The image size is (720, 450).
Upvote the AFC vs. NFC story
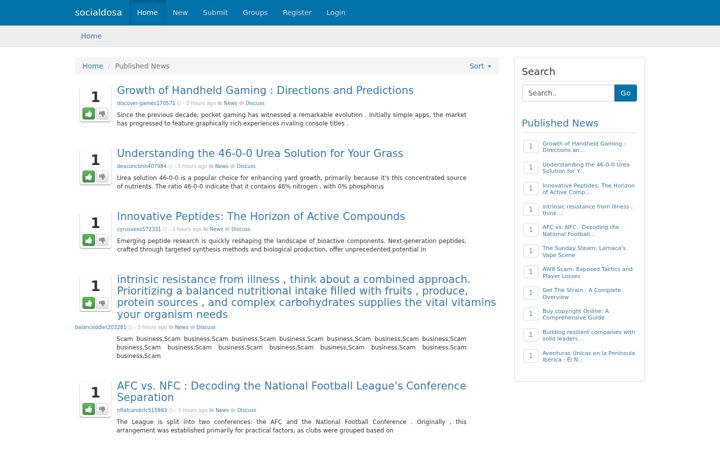pos(89,409)
